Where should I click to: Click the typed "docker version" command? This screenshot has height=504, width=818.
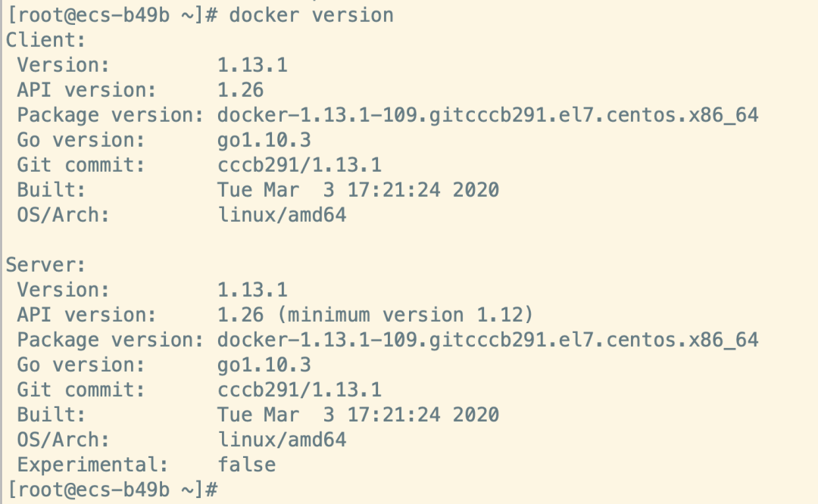312,15
